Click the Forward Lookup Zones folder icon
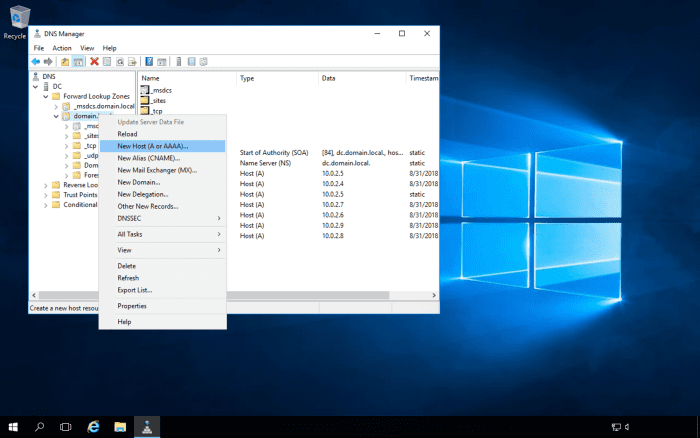The image size is (700, 438). 56,96
